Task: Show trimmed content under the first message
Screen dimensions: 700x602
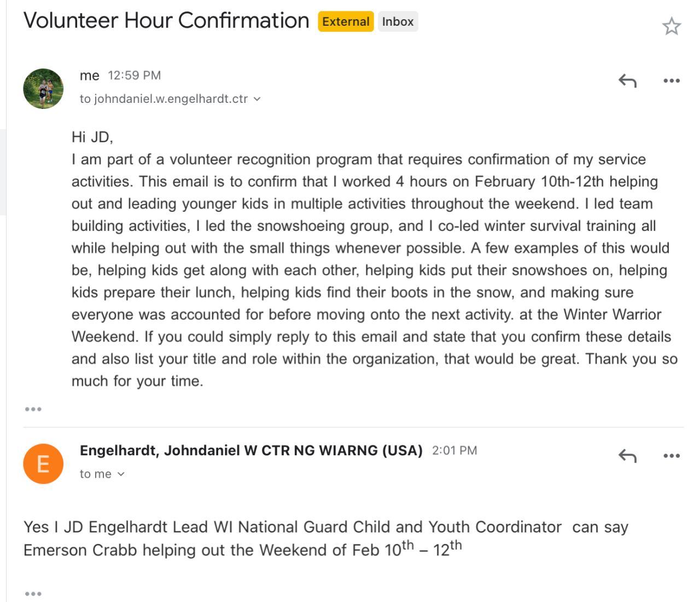Action: [x=33, y=409]
